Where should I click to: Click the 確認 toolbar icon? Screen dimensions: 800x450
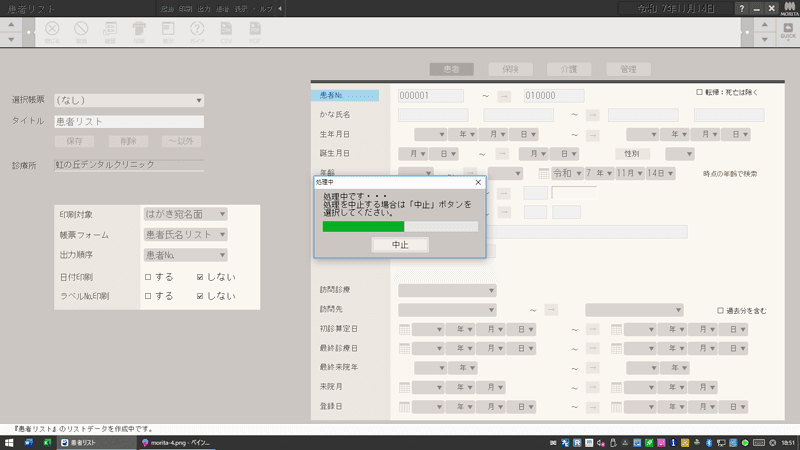pyautogui.click(x=110, y=32)
